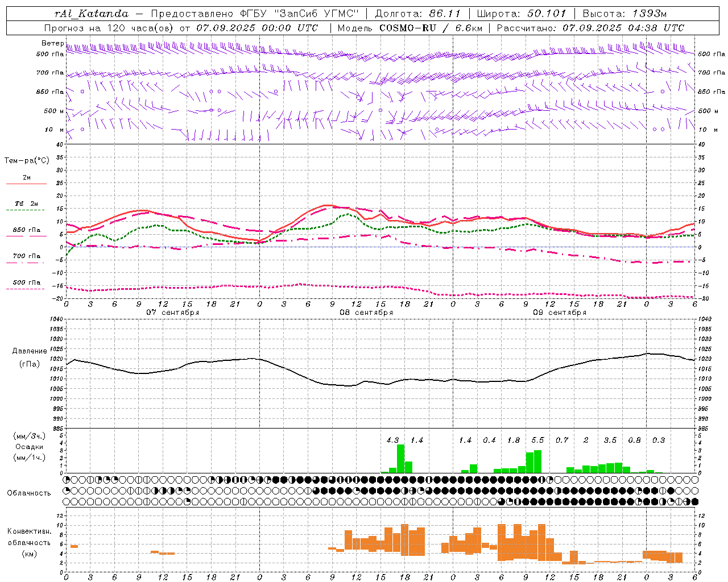Image resolution: width=728 pixels, height=582 pixels.
Task: Click the 700 гПа temperature legend entry
Action: tap(26, 256)
